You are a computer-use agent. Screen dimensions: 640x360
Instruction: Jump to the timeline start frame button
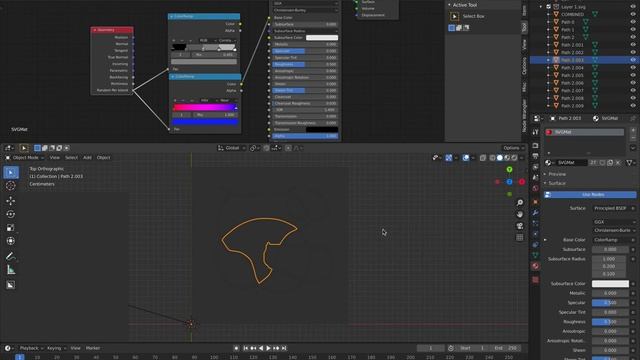(x=246, y=348)
